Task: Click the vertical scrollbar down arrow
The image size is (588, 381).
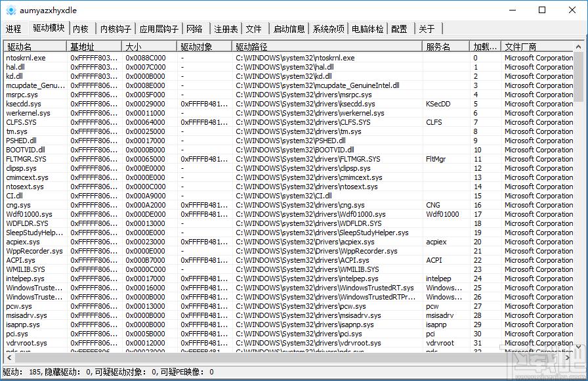Action: coord(579,346)
